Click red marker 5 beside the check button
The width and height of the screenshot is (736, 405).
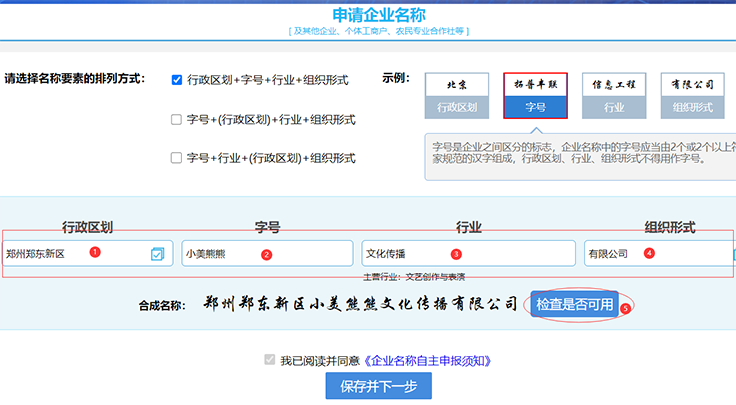pyautogui.click(x=625, y=309)
